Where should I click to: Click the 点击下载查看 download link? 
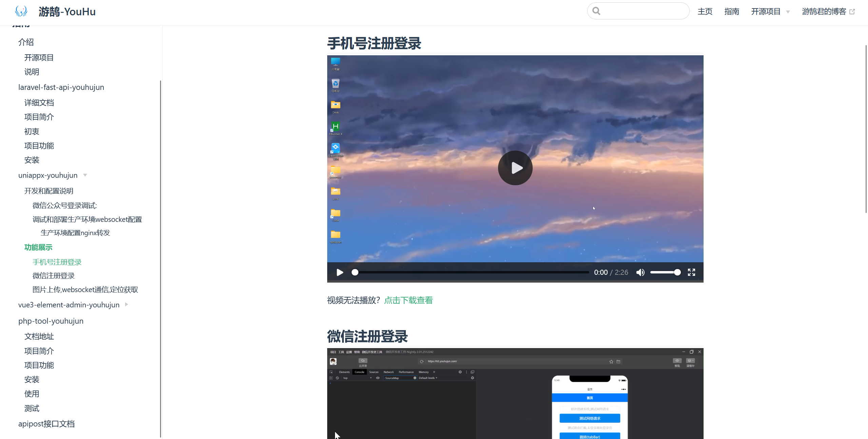click(408, 300)
